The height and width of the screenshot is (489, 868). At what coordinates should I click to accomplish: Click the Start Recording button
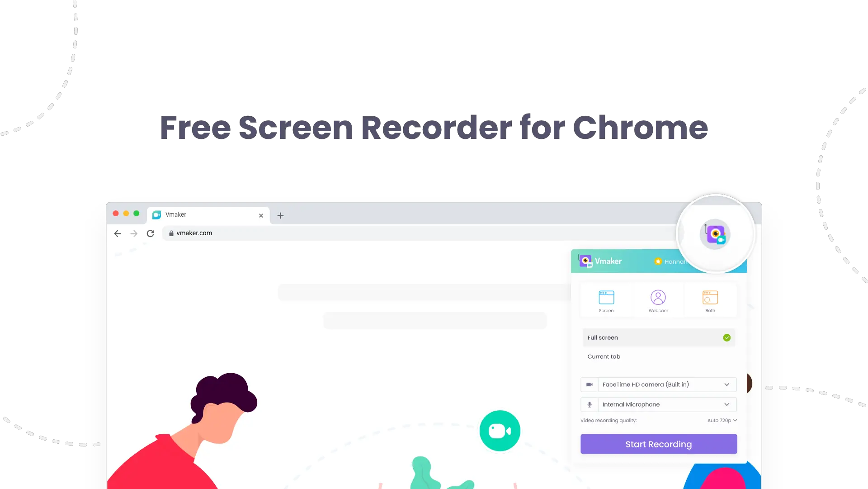click(x=659, y=444)
